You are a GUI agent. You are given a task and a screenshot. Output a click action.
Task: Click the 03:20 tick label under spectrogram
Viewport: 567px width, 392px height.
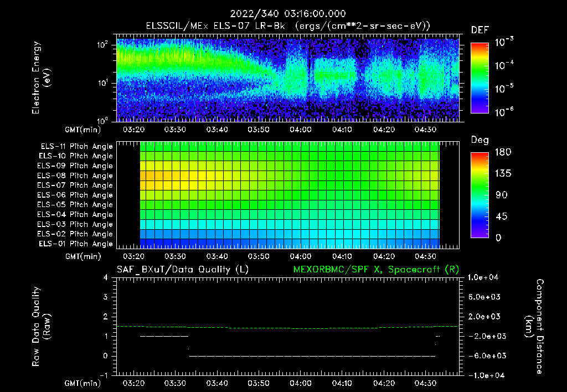click(133, 130)
